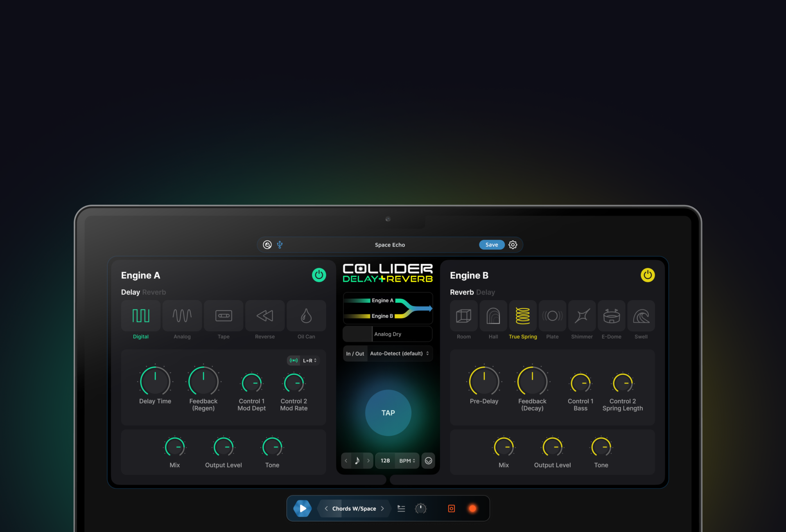The height and width of the screenshot is (532, 786).
Task: Click the Delay Time knob
Action: point(155,381)
